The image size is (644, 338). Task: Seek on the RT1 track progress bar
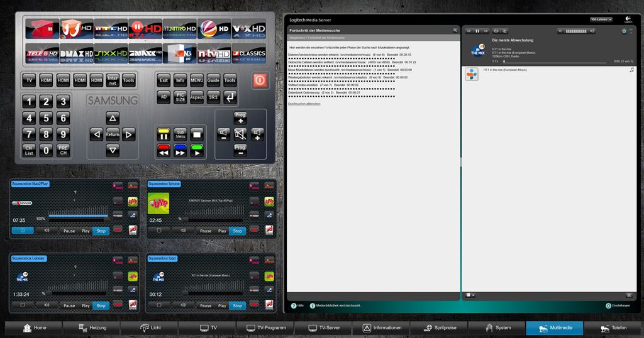(555, 62)
